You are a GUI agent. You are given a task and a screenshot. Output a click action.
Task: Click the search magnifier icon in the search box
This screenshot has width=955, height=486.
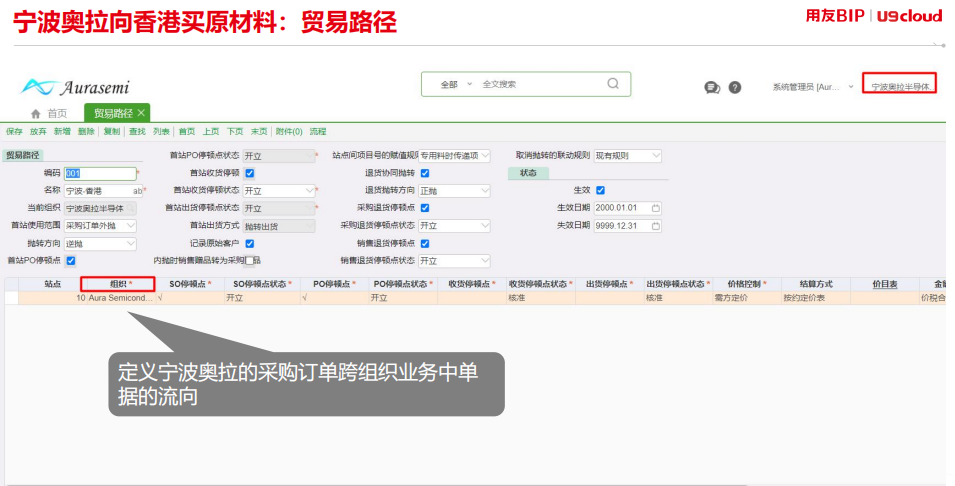[613, 83]
